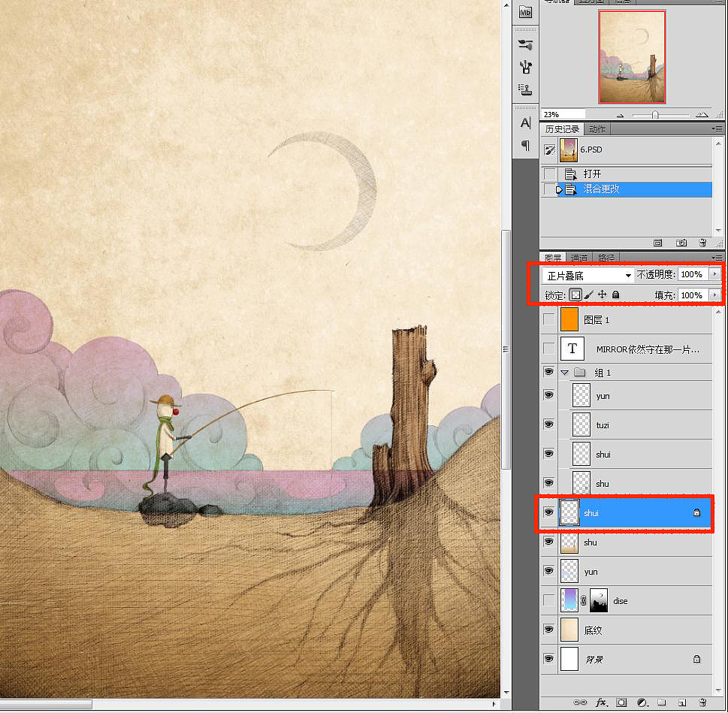Add a layer mask using bottom icon
The width and height of the screenshot is (728, 713).
[x=621, y=702]
